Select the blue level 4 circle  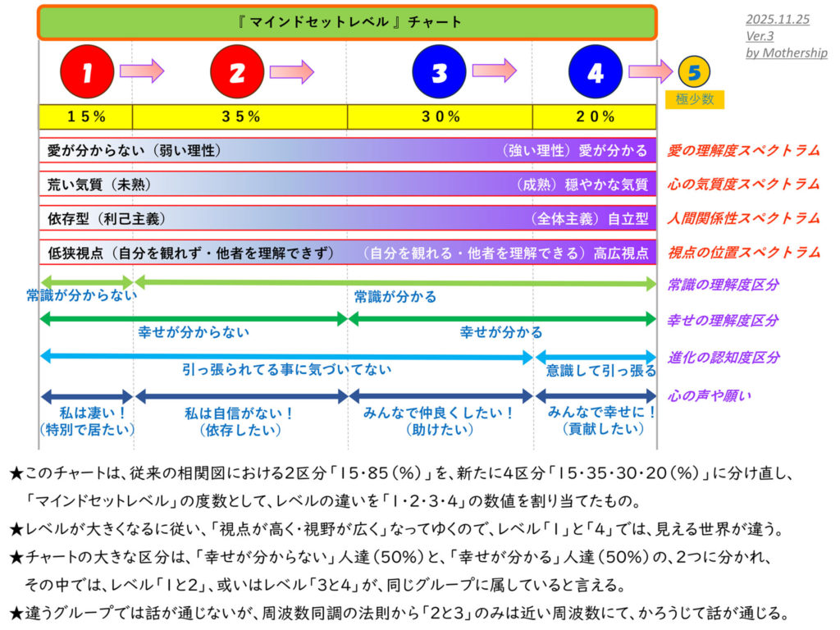click(596, 72)
